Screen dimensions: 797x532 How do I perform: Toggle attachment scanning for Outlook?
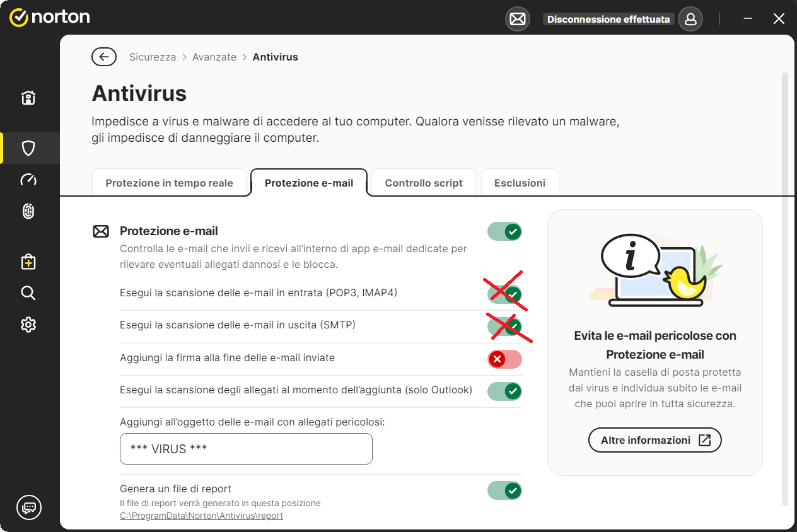point(504,391)
